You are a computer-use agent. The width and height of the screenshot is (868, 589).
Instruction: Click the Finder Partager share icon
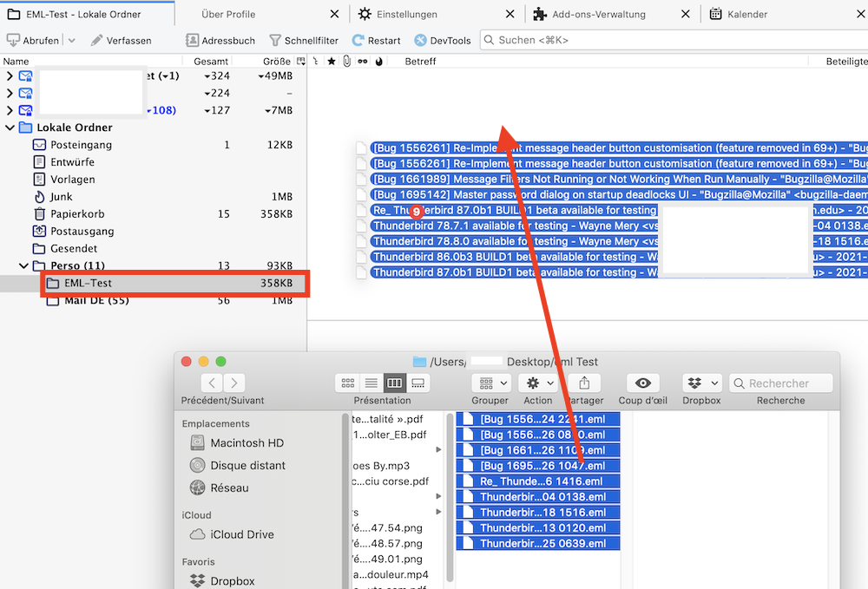click(584, 383)
